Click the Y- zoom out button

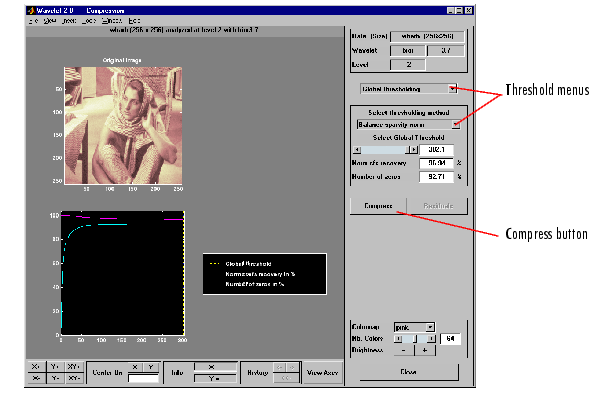click(x=55, y=378)
